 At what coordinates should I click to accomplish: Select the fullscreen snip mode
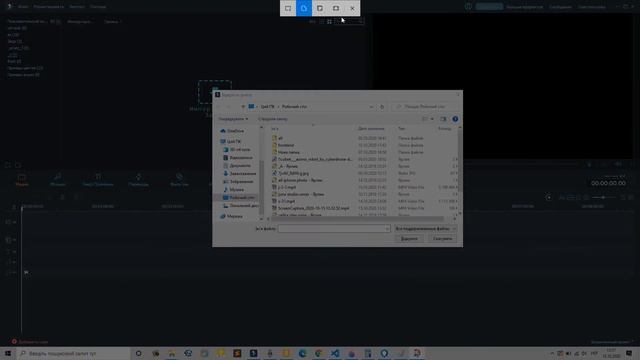[x=336, y=8]
